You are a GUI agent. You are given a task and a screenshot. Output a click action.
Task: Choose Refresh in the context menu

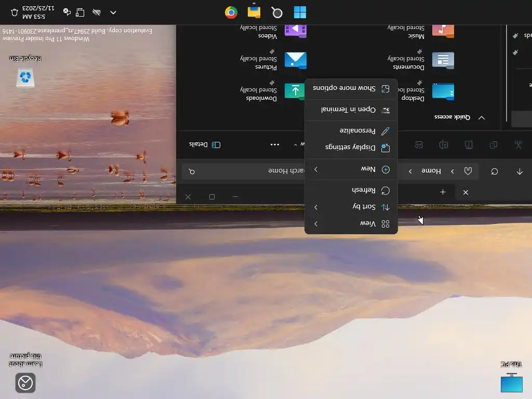click(x=351, y=190)
